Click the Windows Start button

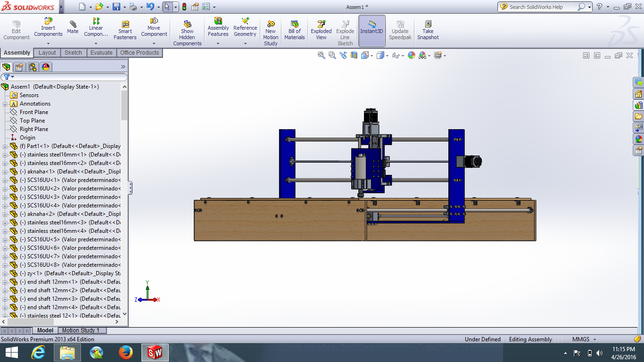point(11,353)
